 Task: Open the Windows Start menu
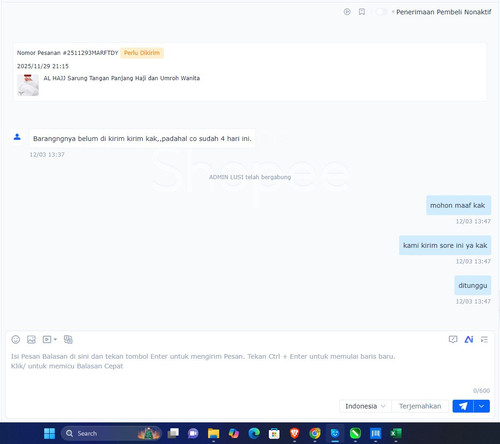(x=49, y=433)
